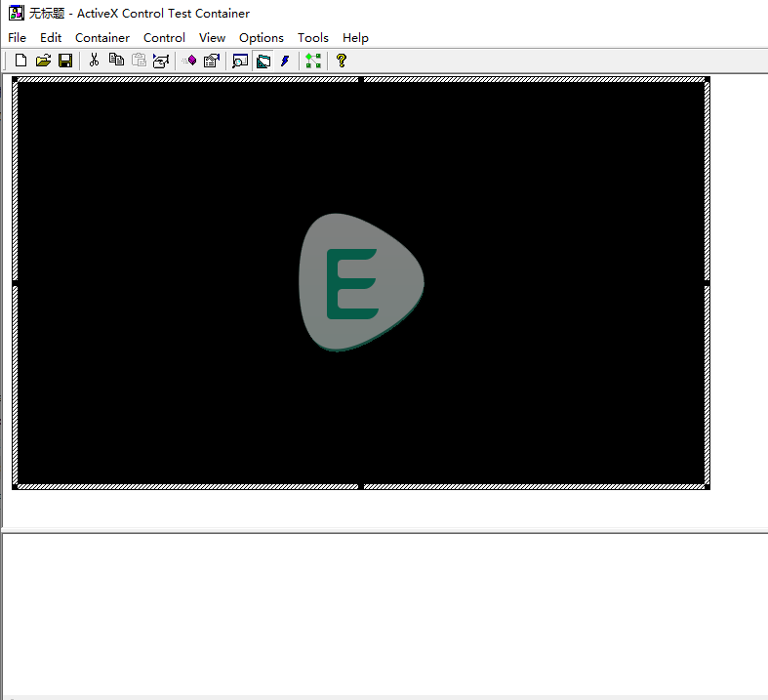
Task: Expand the Options menu
Action: (x=262, y=38)
